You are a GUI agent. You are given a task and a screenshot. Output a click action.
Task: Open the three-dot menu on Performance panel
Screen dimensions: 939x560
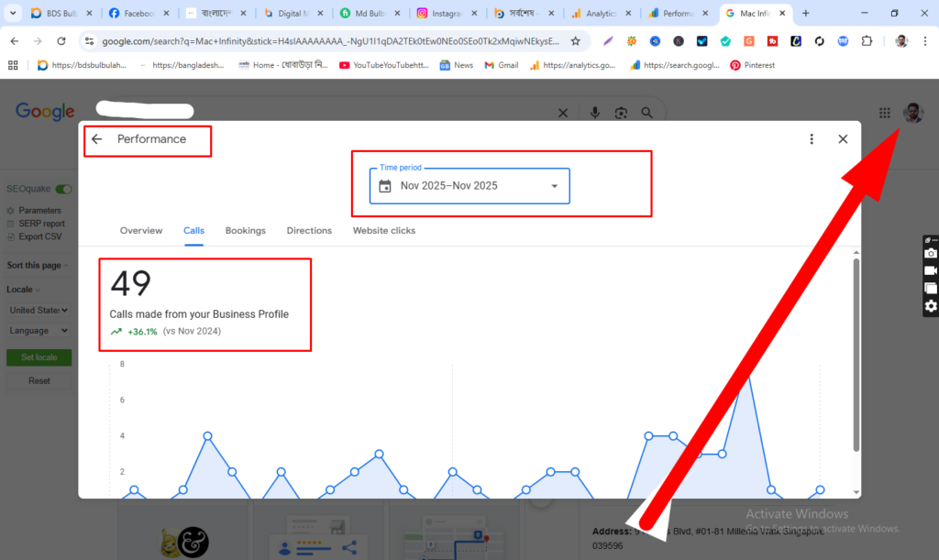pos(811,138)
